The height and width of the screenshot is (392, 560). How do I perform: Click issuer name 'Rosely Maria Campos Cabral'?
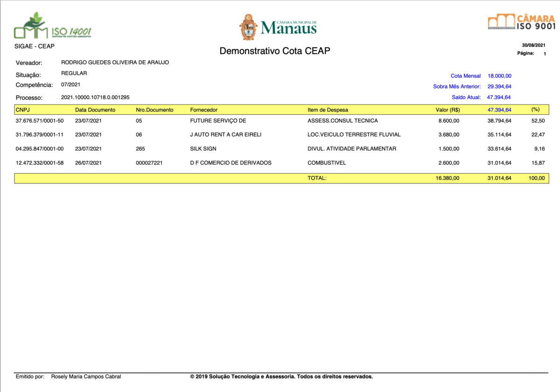[86, 377]
